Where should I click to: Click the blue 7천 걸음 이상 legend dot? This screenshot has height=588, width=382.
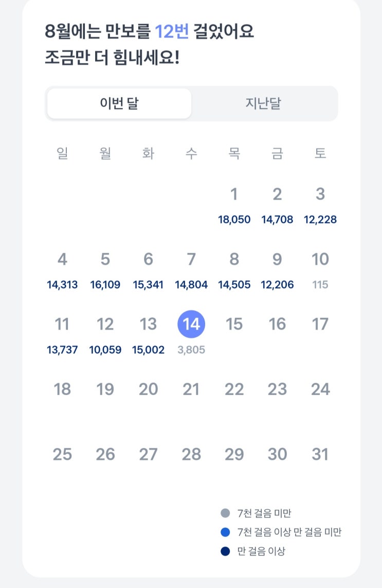(225, 532)
